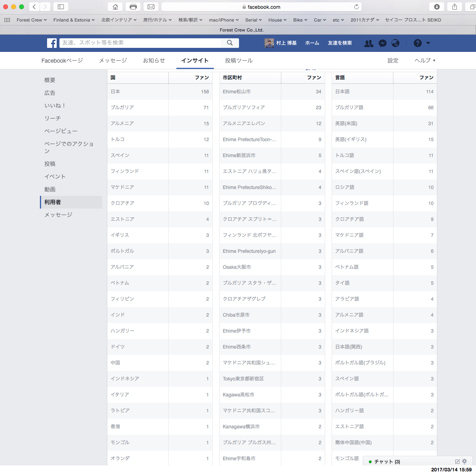The image size is (476, 473).
Task: Click the 村上 博基 profile name
Action: click(286, 43)
